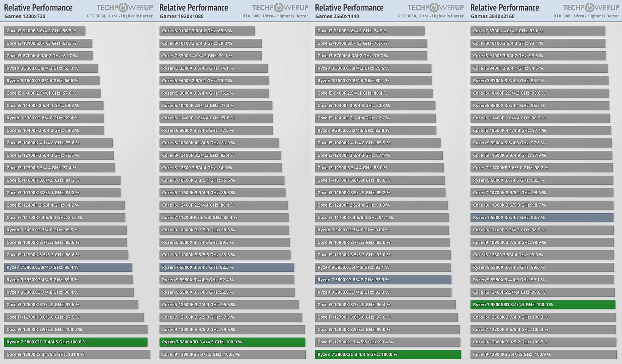
Task: Click the 'Ryzen 3 3300X 3.8/4.3 GHz: 74.1 %' bar
Action: (214, 68)
